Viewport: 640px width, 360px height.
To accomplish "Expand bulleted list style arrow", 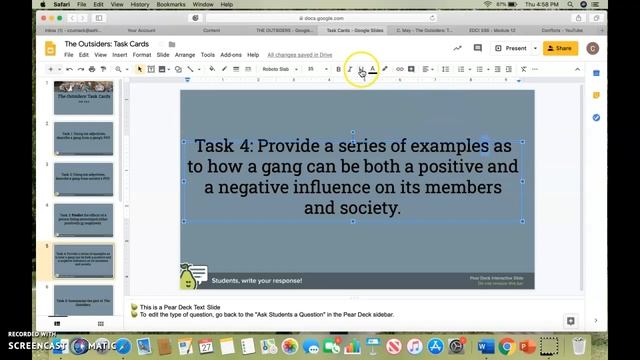I will point(489,69).
